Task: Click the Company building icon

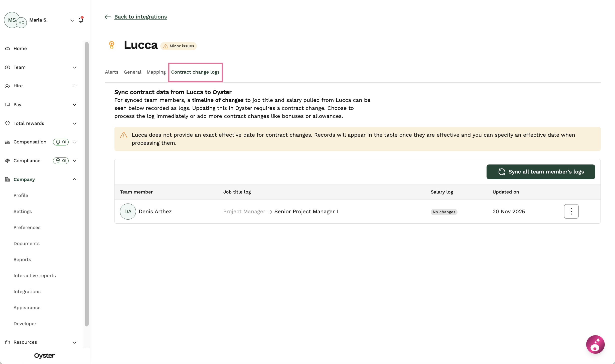Action: click(8, 179)
